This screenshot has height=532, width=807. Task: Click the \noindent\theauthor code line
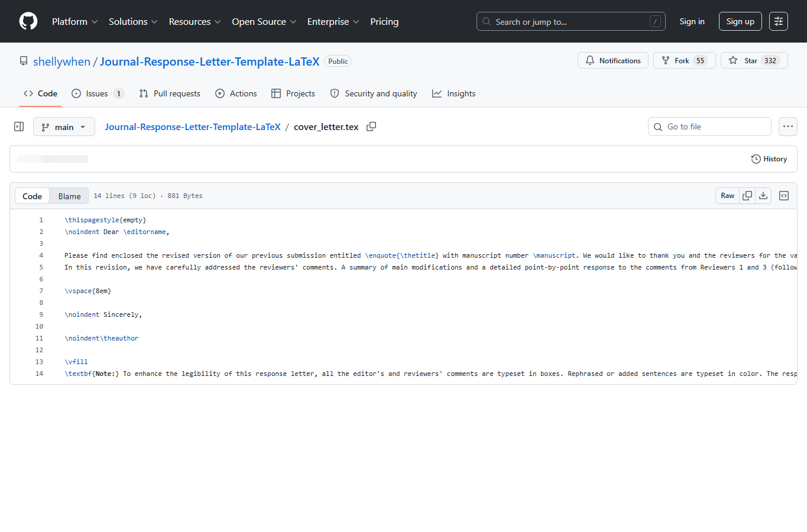(x=102, y=338)
